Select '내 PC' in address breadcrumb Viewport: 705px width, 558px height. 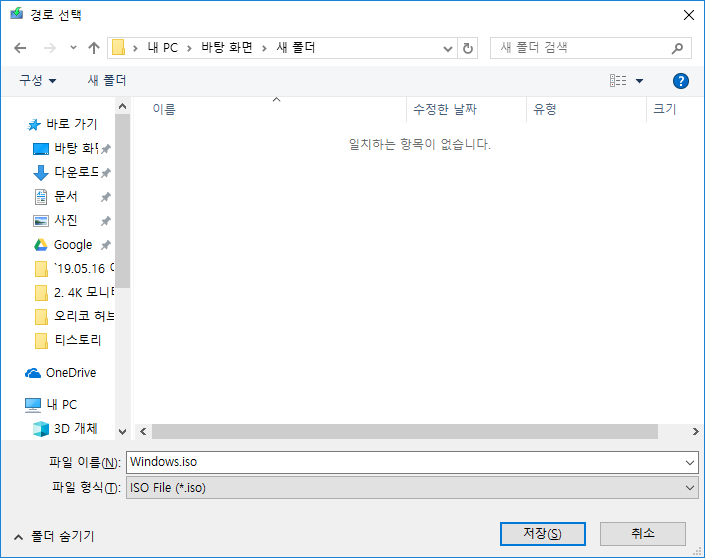[163, 48]
